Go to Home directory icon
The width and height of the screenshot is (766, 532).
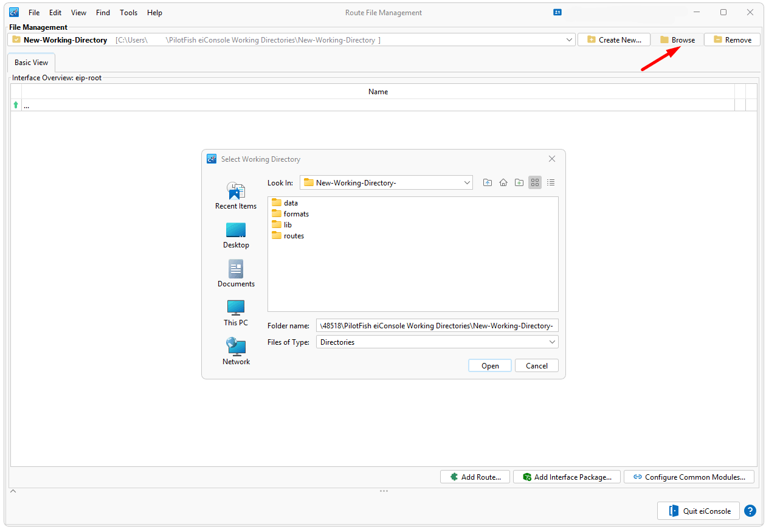(503, 182)
